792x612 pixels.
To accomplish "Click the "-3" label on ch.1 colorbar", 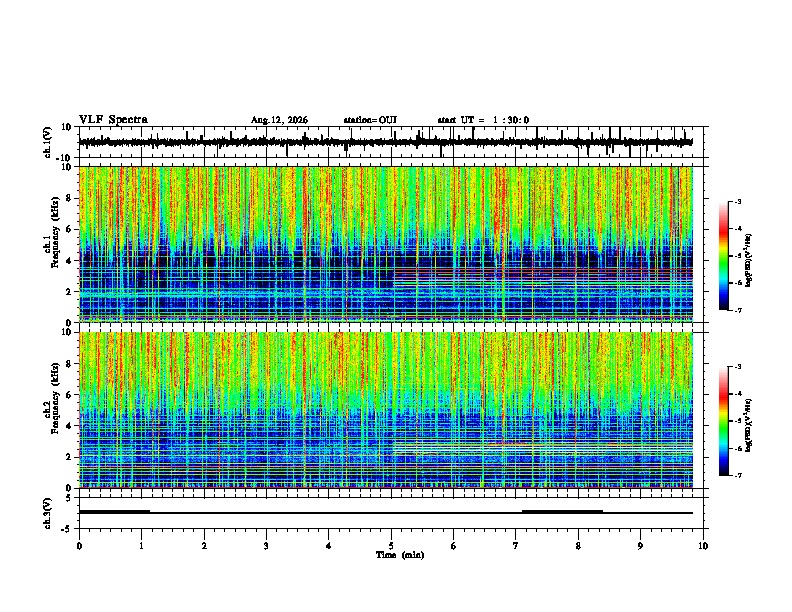I will (x=737, y=202).
